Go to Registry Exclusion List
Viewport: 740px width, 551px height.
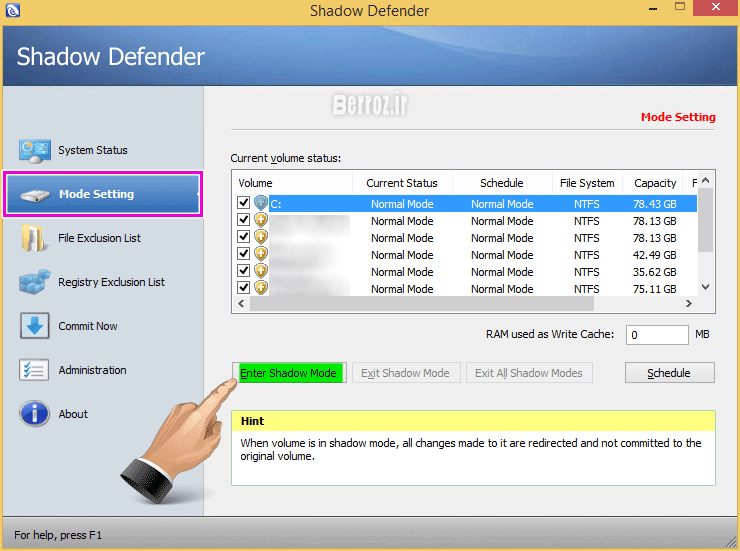pos(111,282)
